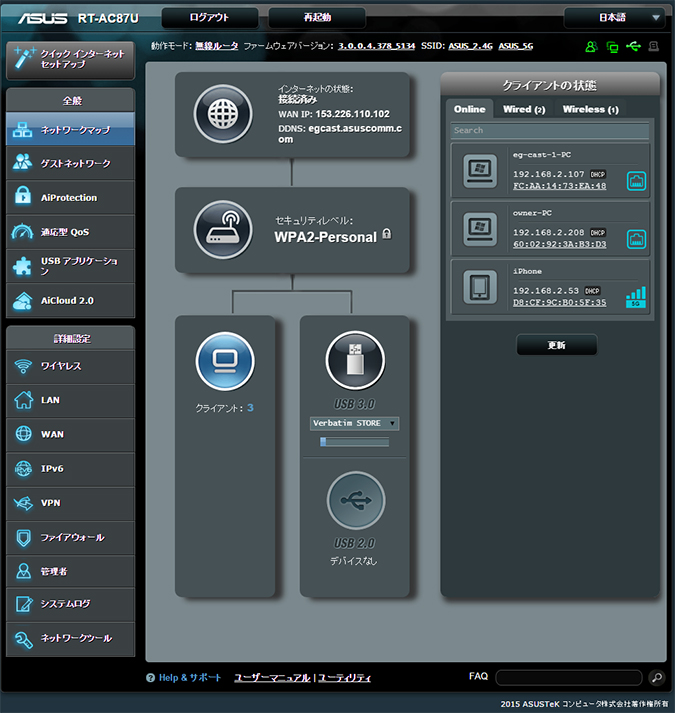Click the USB 2.0 port icon
The width and height of the screenshot is (675, 713).
pyautogui.click(x=356, y=500)
